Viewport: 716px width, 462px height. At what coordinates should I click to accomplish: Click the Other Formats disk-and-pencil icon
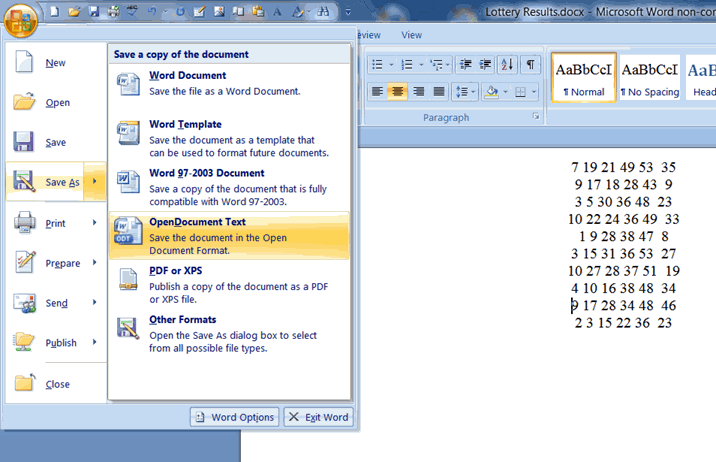(x=128, y=329)
